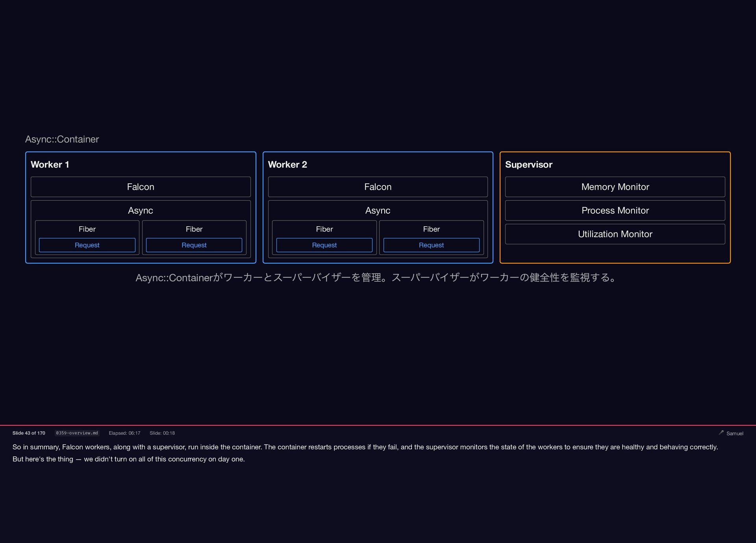Screen dimensions: 756x543
Task: Click the Async label in Worker 2
Action: click(x=378, y=211)
